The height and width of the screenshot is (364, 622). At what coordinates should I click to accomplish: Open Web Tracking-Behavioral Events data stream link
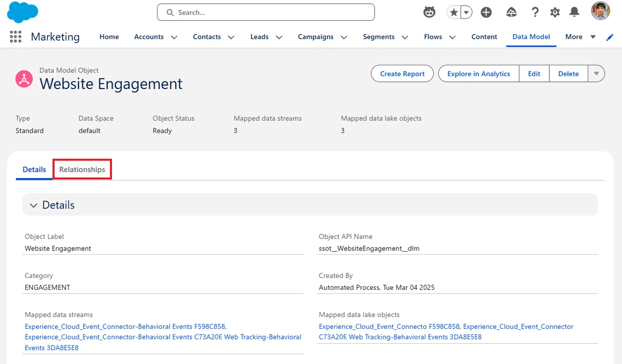(163, 342)
